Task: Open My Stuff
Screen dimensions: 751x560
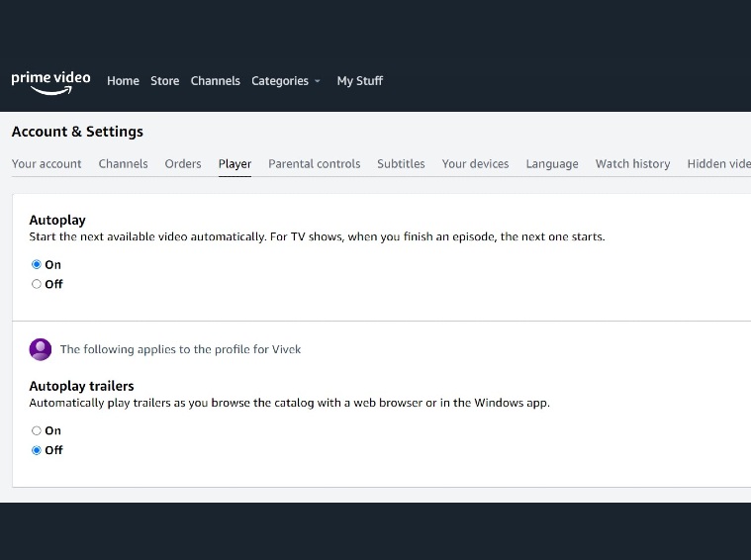Action: coord(359,81)
